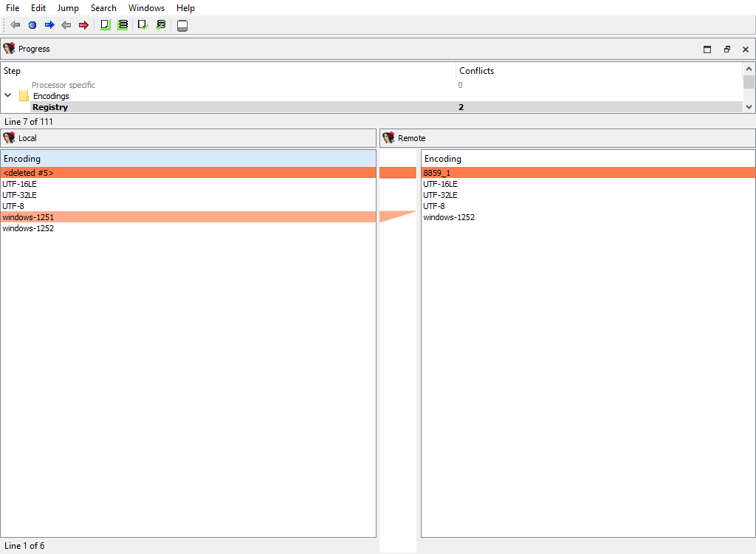
Task: Click the orange conflict marker in the gutter
Action: (x=397, y=172)
